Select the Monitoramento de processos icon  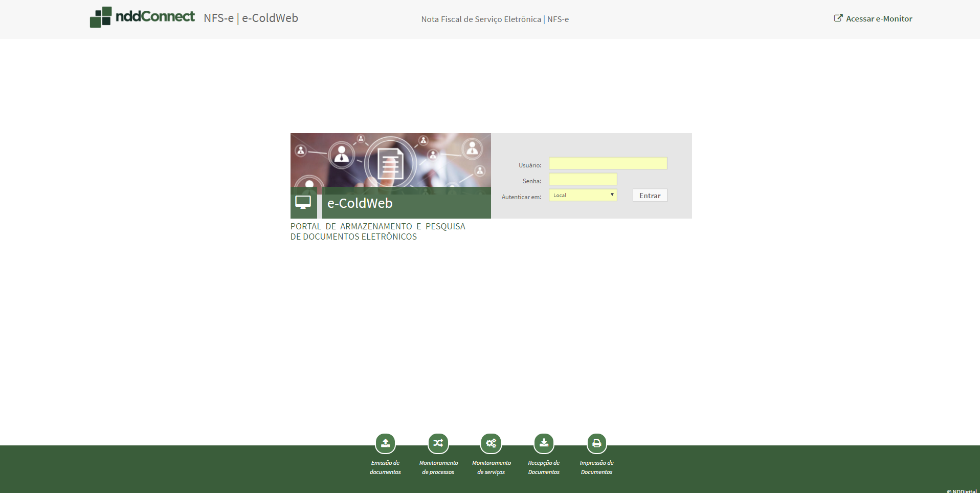438,443
